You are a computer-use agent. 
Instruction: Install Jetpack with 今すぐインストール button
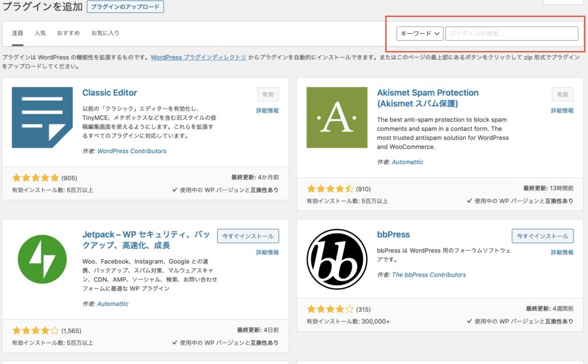[248, 236]
